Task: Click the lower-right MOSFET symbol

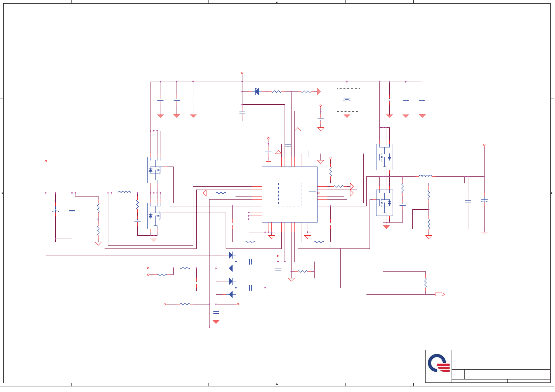Action: [x=384, y=202]
